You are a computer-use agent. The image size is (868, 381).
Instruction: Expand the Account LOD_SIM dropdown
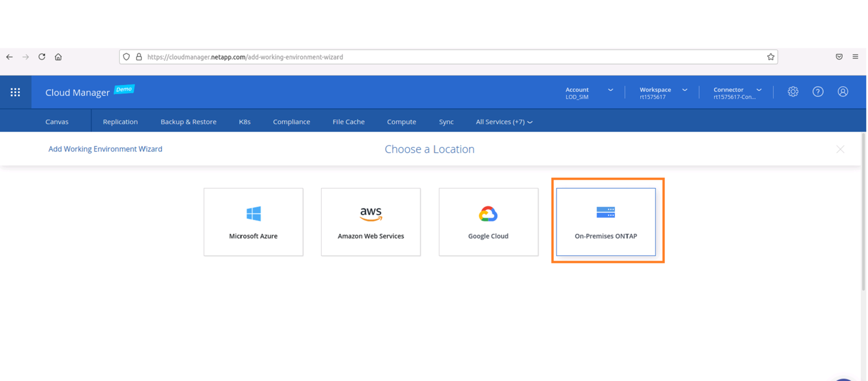click(589, 93)
